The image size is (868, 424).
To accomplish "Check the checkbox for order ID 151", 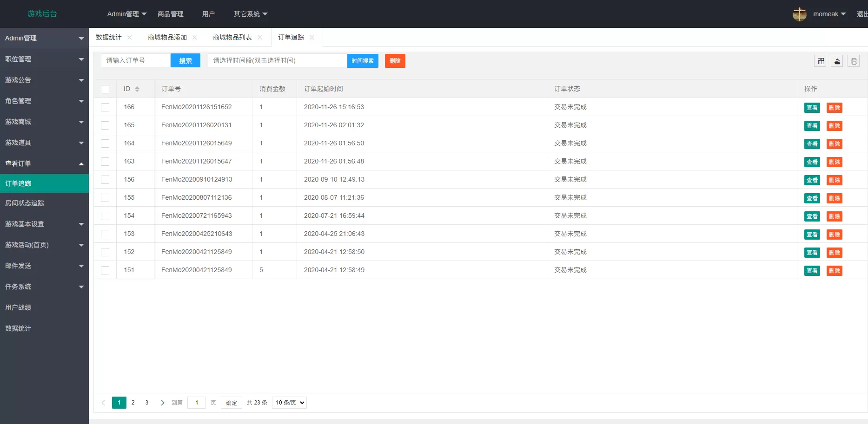I will click(105, 270).
